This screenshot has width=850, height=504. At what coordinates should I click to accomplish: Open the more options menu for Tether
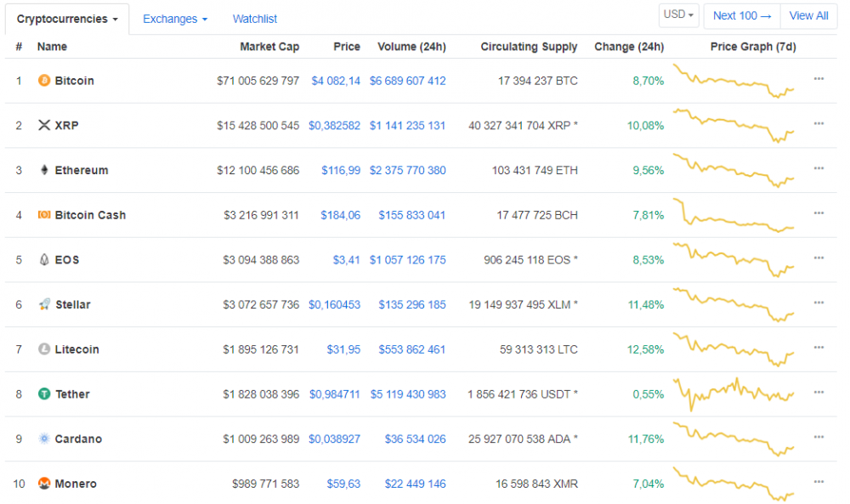pos(819,393)
